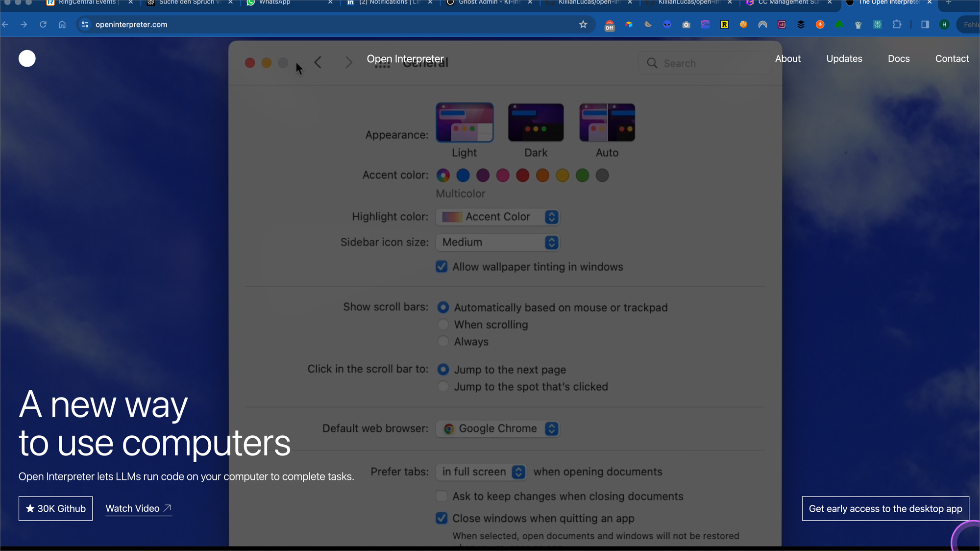980x551 pixels.
Task: Click the Settings Search field
Action: click(x=705, y=63)
